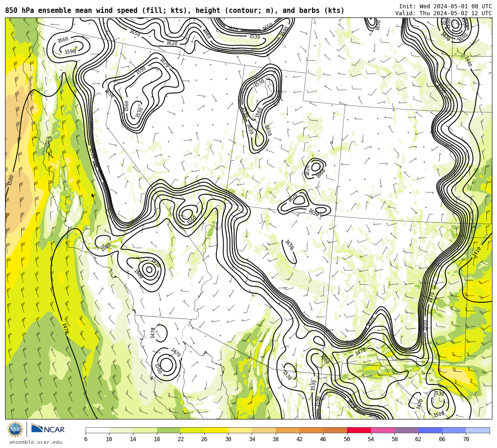This screenshot has width=497, height=448.
Task: Open the ensemble.ucar.edu link text
Action: tap(36, 442)
